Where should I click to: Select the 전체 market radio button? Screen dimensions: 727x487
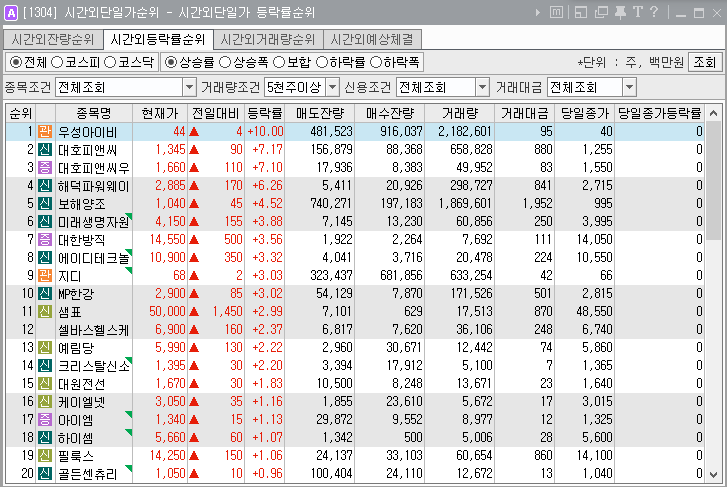click(x=16, y=62)
